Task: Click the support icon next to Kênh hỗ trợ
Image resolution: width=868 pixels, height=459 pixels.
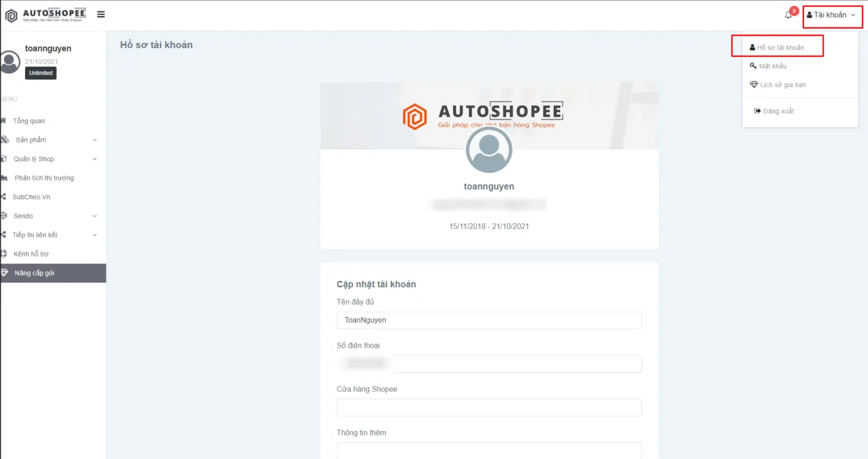Action: coord(4,254)
